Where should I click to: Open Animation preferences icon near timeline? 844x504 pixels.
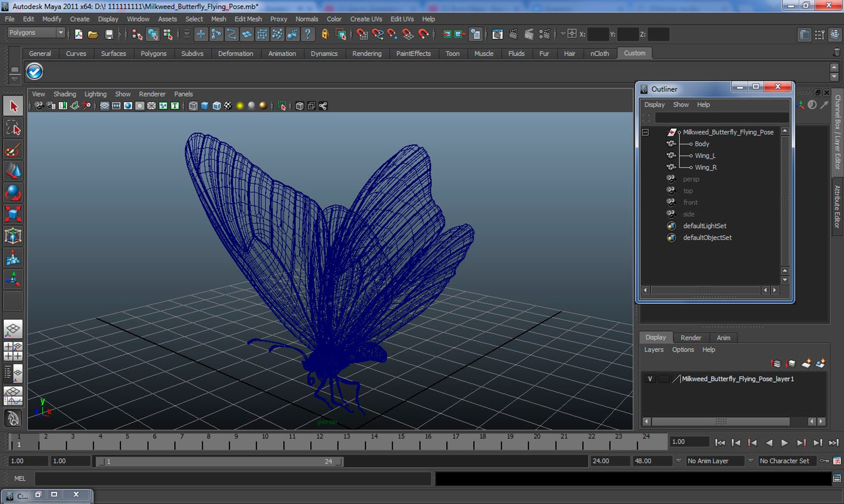tap(837, 461)
